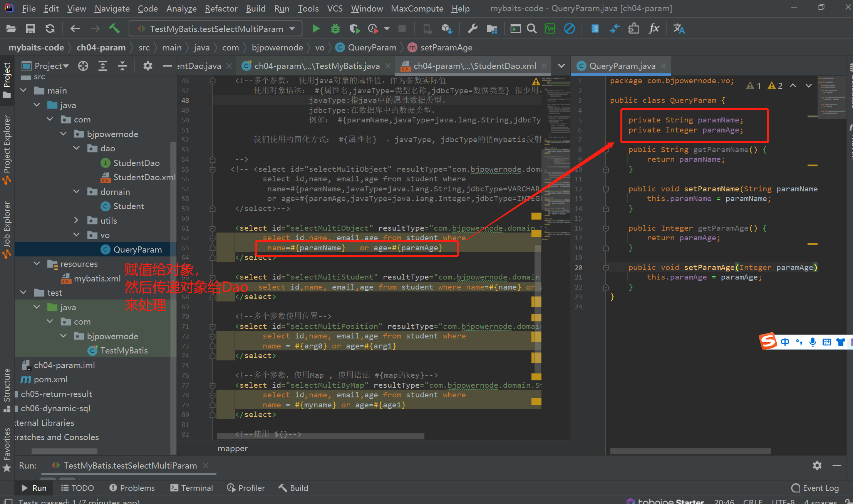Image resolution: width=853 pixels, height=504 pixels.
Task: Click the Search Everywhere magnifier icon
Action: click(x=532, y=28)
